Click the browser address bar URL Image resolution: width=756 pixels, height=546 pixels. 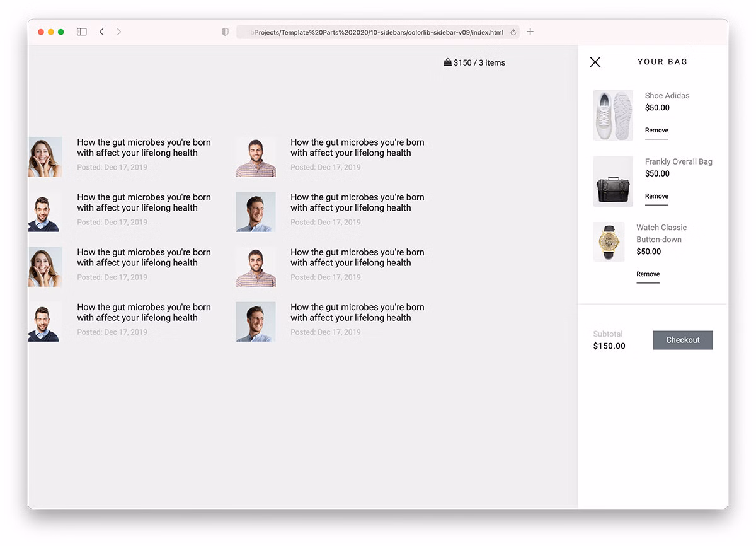pos(378,33)
